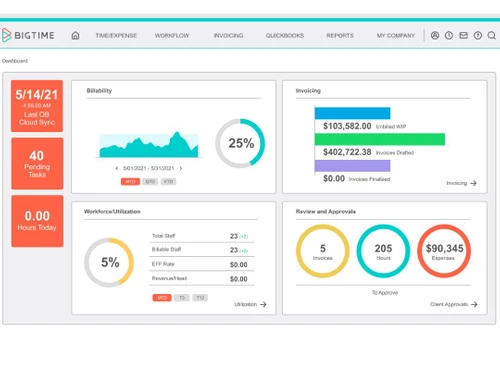Click the $402,722.38 Invoices Drafted amount

tap(347, 152)
